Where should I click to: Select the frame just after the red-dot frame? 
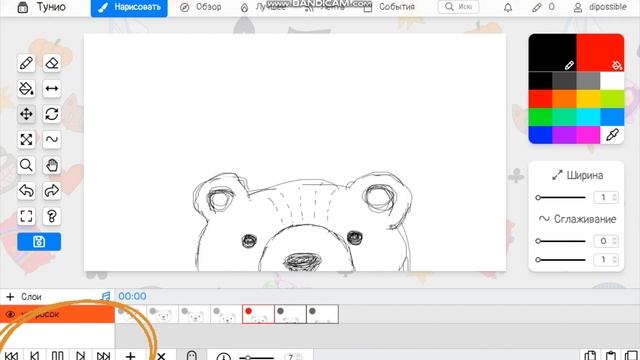pos(290,314)
